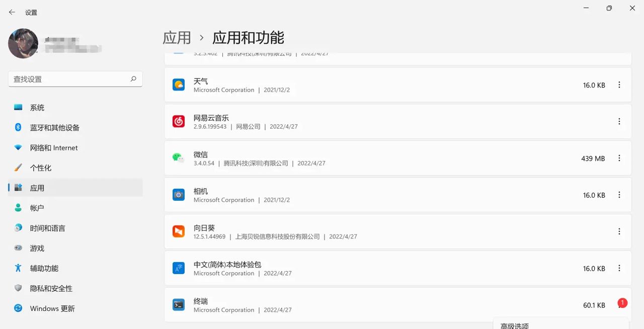Image resolution: width=644 pixels, height=329 pixels.
Task: Open more options for 向日葵
Action: click(619, 231)
